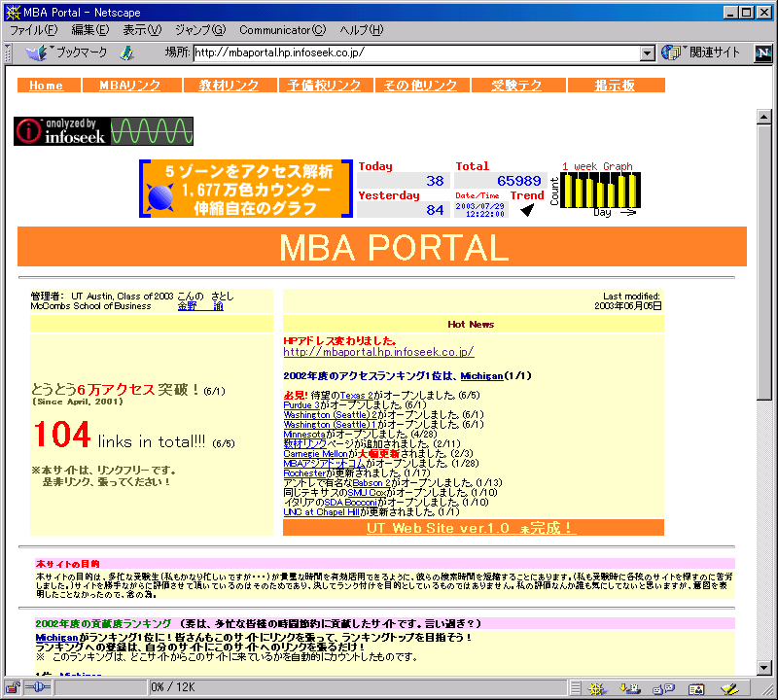The width and height of the screenshot is (778, 700).
Task: Open the 教材リンク navigation tab
Action: [230, 86]
